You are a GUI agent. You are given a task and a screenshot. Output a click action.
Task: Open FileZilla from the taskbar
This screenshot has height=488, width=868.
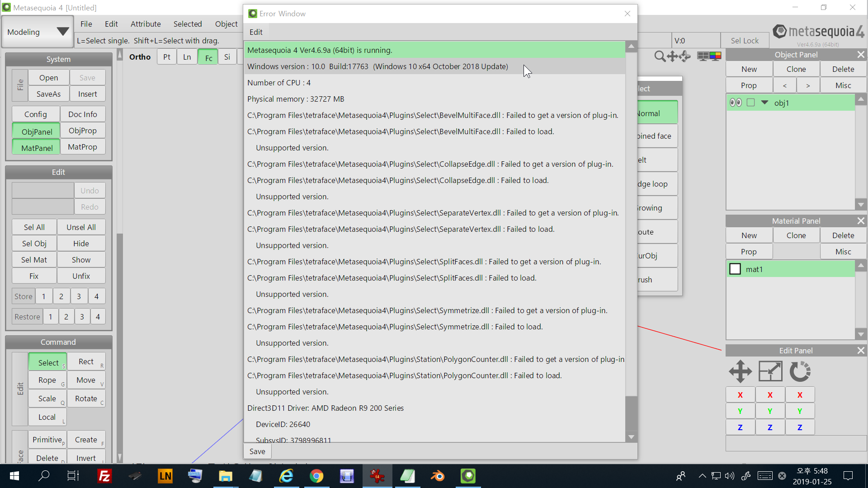point(104,476)
